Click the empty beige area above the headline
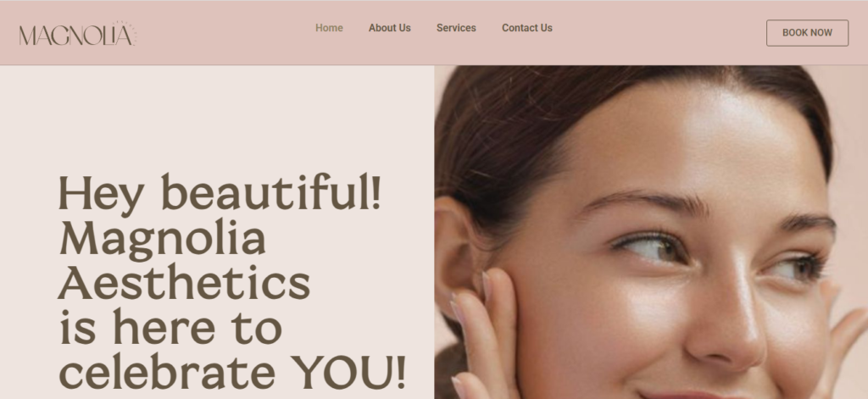The width and height of the screenshot is (868, 399). (x=217, y=116)
